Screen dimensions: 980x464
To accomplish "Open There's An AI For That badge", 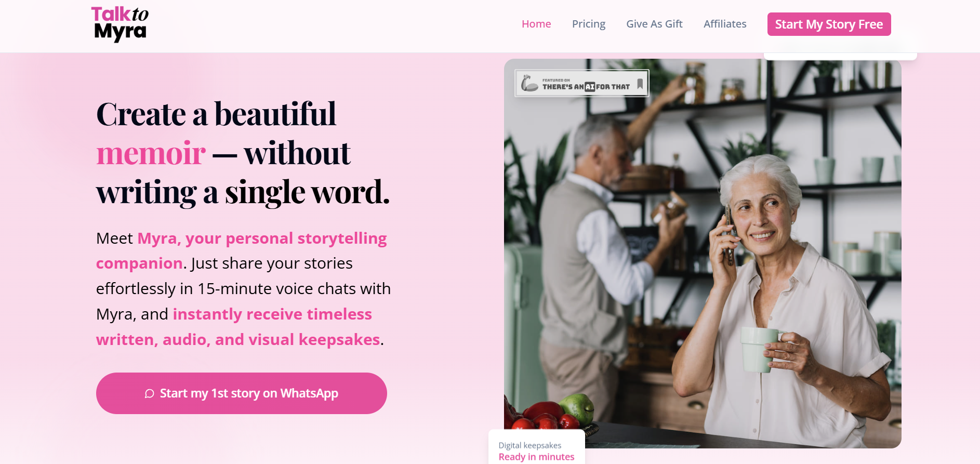I will coord(582,83).
